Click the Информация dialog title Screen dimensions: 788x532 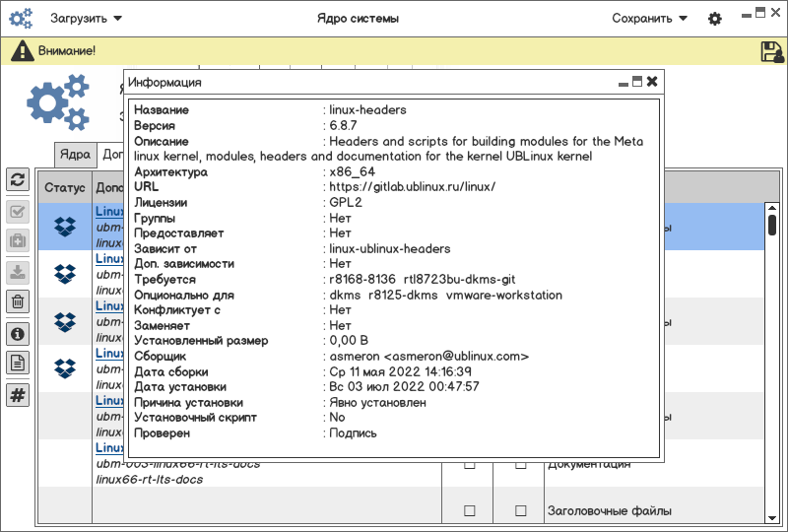[x=164, y=82]
